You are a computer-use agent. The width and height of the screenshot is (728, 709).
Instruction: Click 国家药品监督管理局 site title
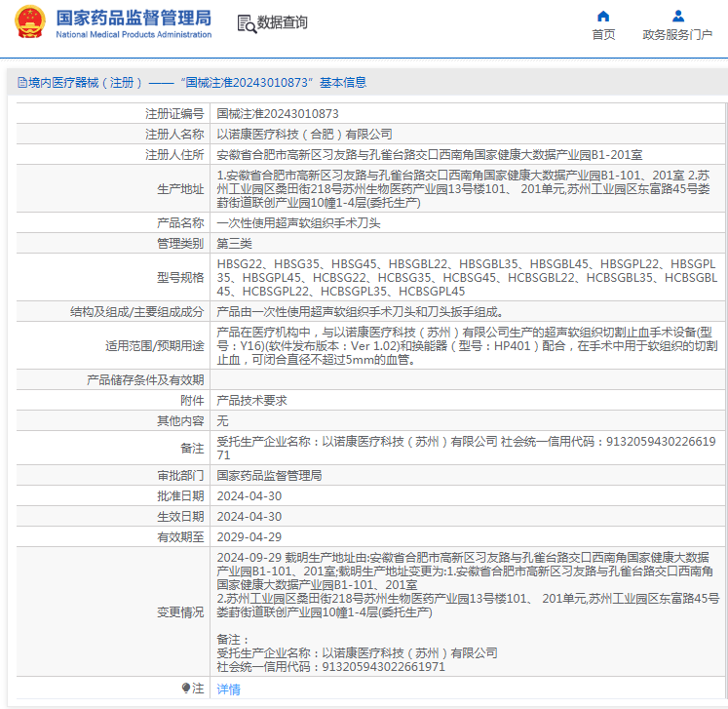tap(134, 19)
